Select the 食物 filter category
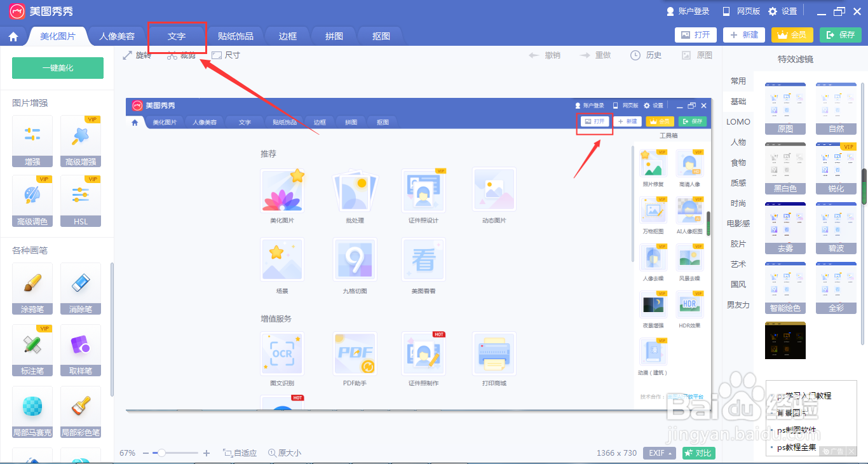868x464 pixels. pyautogui.click(x=738, y=163)
